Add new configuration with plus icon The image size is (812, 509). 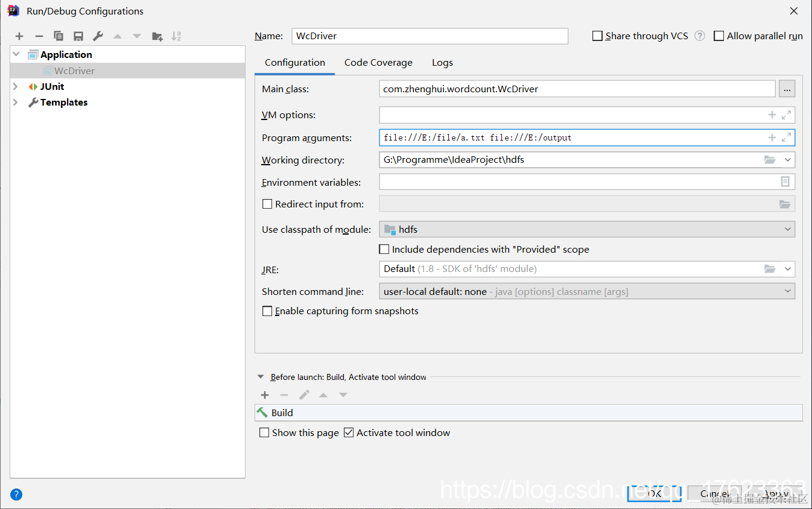click(x=19, y=36)
